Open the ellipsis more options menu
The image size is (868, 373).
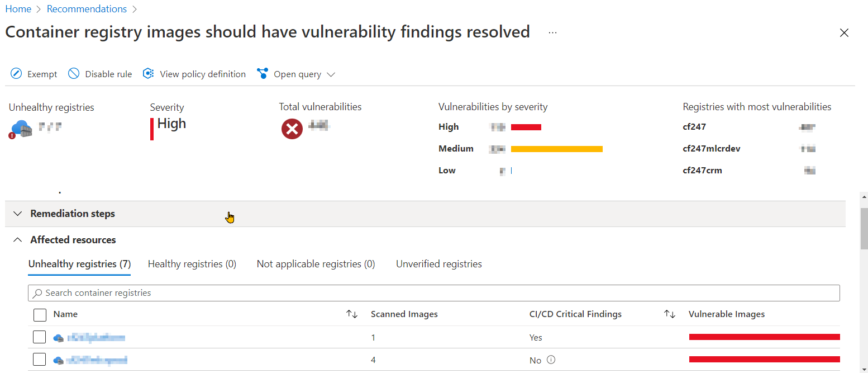[x=552, y=33]
